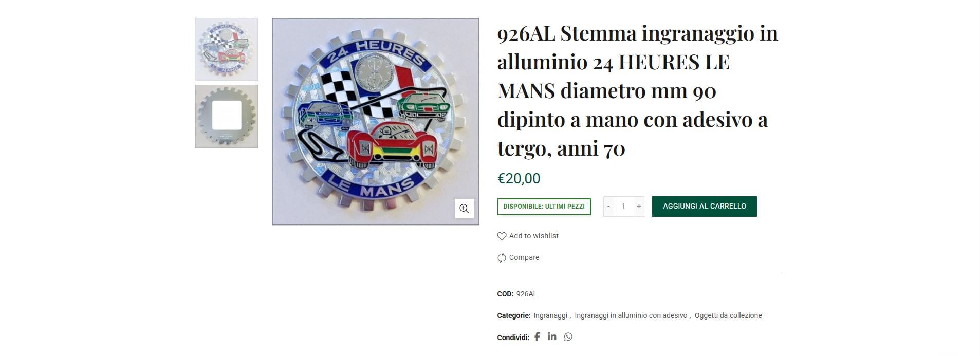
Task: Open the image zoom magnifier icon
Action: click(x=464, y=208)
